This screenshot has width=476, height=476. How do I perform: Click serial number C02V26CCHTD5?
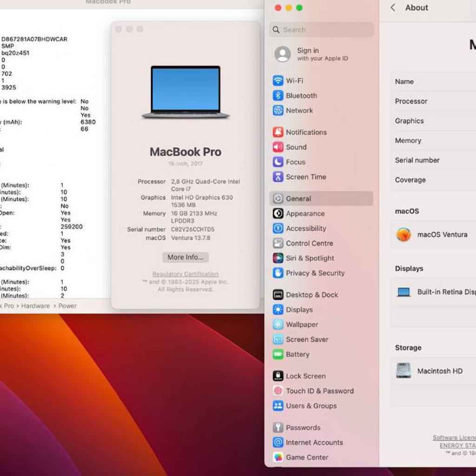(x=192, y=230)
